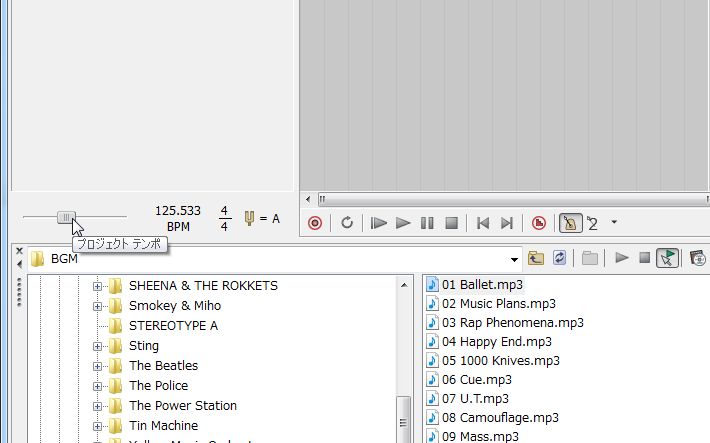Screen dimensions: 710x443
Task: Expand the SHEENA & THE ROKKETS folder
Action: coord(97,286)
